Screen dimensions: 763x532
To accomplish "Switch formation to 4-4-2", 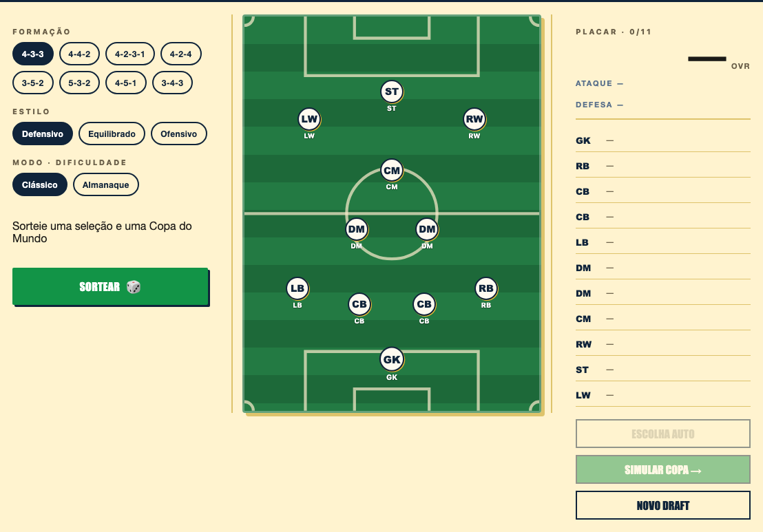I will tap(79, 54).
